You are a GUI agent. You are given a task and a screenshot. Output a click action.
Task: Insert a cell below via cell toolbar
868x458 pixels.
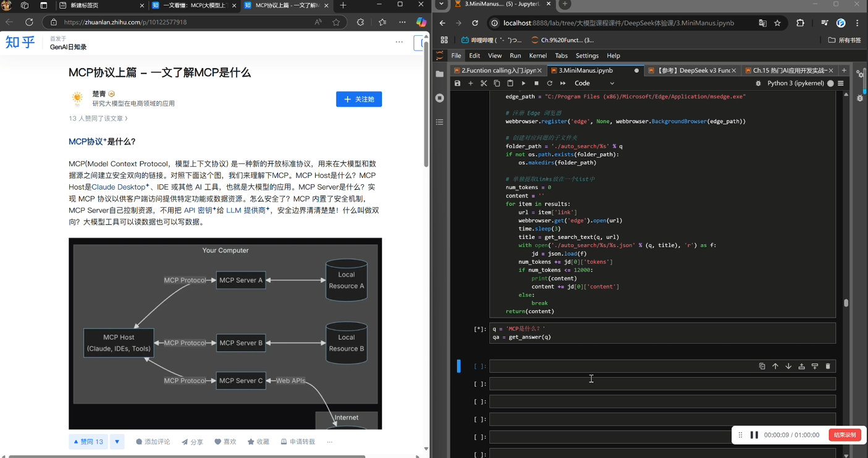pyautogui.click(x=815, y=367)
